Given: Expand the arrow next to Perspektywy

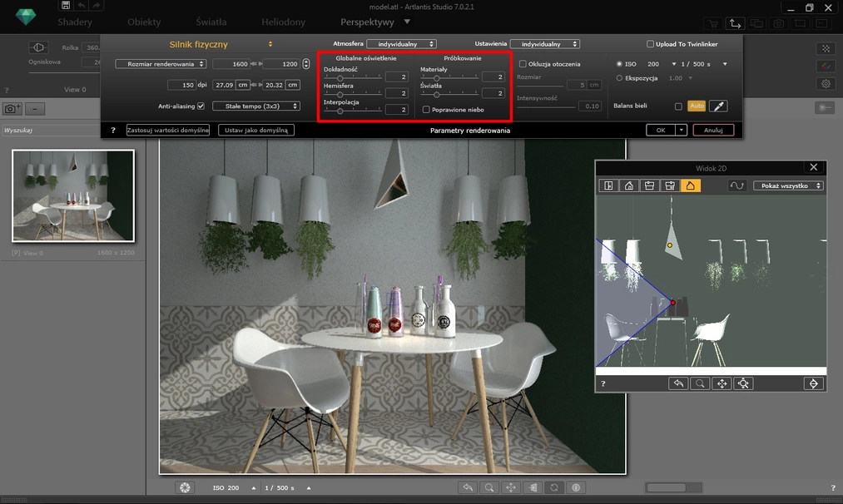Looking at the screenshot, I should click(x=407, y=22).
